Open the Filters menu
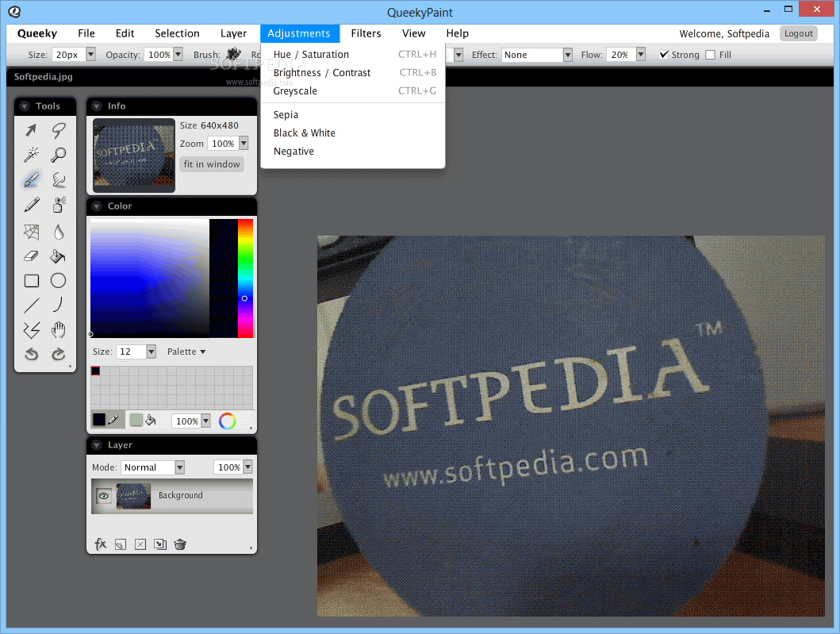Viewport: 840px width, 634px height. [366, 33]
